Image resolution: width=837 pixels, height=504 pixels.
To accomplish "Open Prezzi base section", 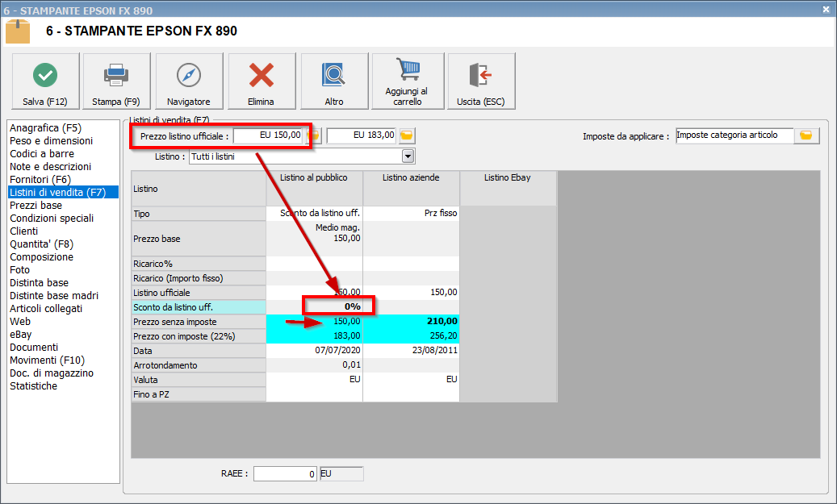I will coord(36,206).
